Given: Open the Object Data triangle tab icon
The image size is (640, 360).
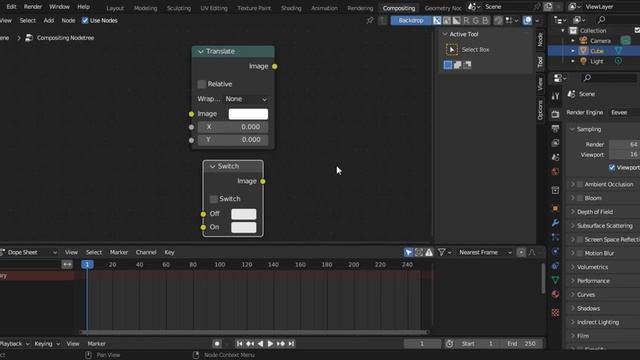Looking at the screenshot, I should 555,280.
